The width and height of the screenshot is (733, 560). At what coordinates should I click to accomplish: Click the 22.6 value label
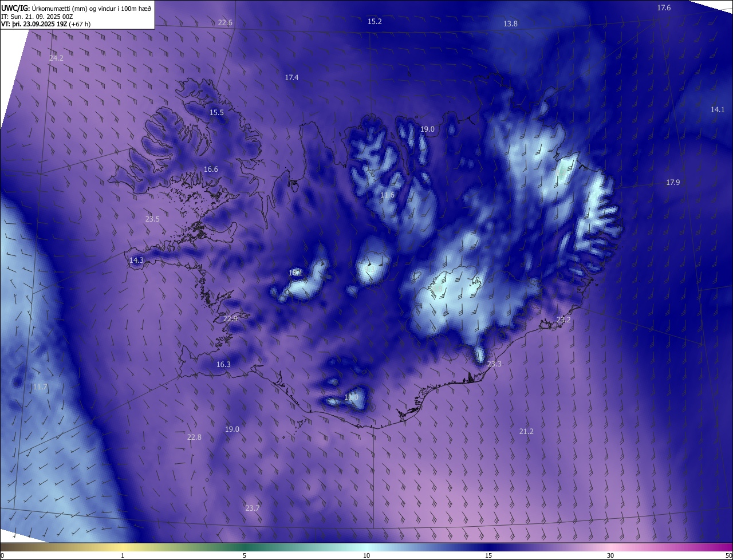click(226, 23)
